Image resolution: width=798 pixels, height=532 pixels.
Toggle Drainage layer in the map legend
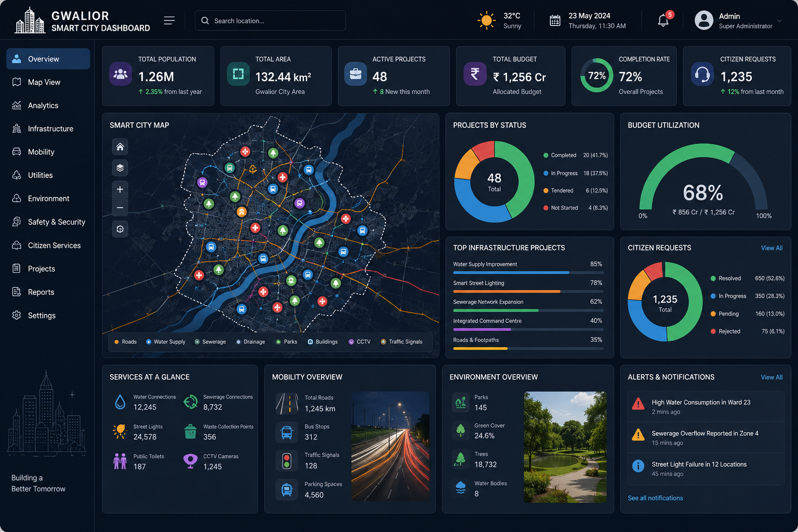point(250,342)
